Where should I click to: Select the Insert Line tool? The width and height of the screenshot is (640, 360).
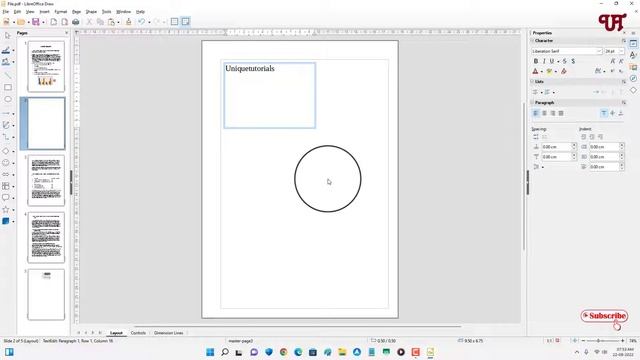click(7, 76)
